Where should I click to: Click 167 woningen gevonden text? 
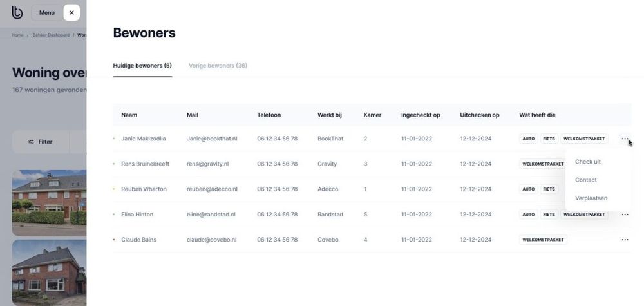49,90
